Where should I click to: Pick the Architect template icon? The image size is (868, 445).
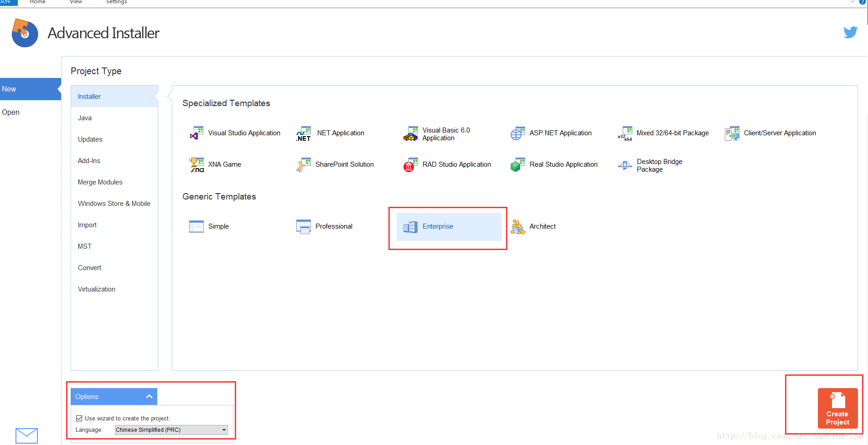(x=517, y=226)
